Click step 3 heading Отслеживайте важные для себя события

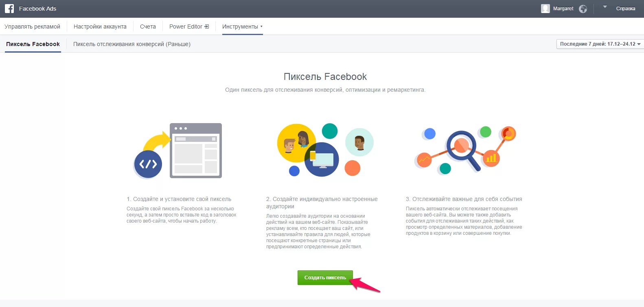pos(464,199)
